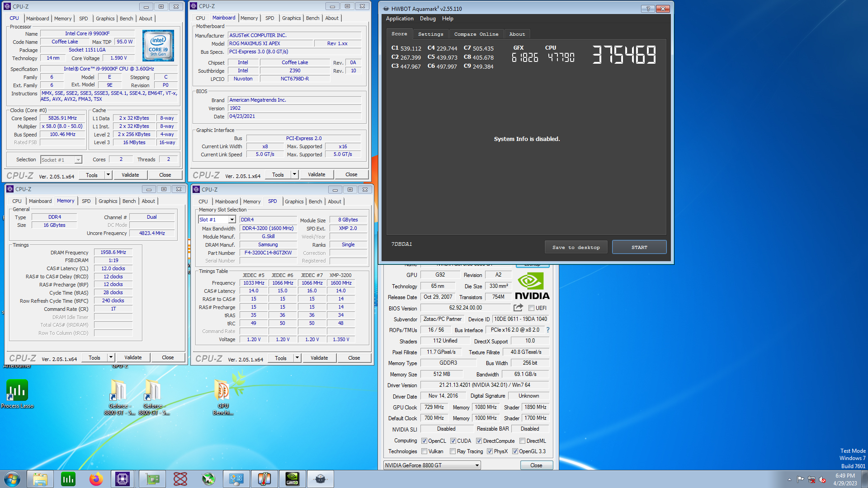Expand Tools arrow in SPD tab window

click(297, 358)
